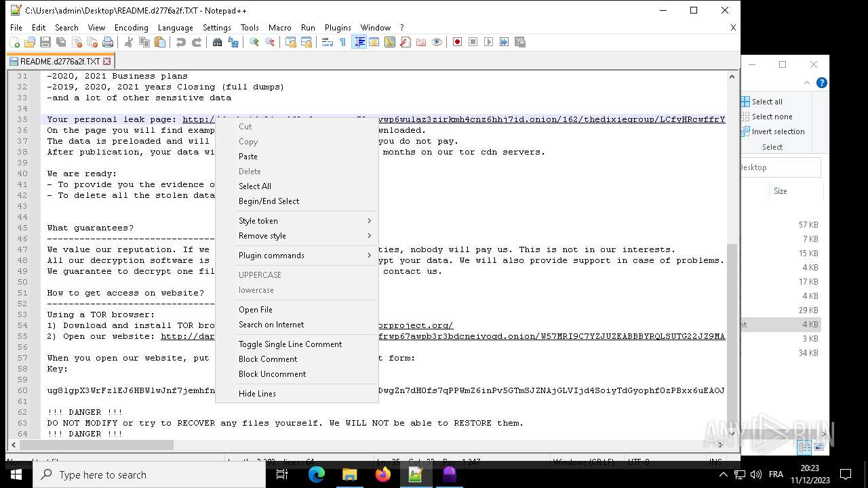Click the Explorer search Desktop field
The height and width of the screenshot is (488, 868).
[781, 167]
